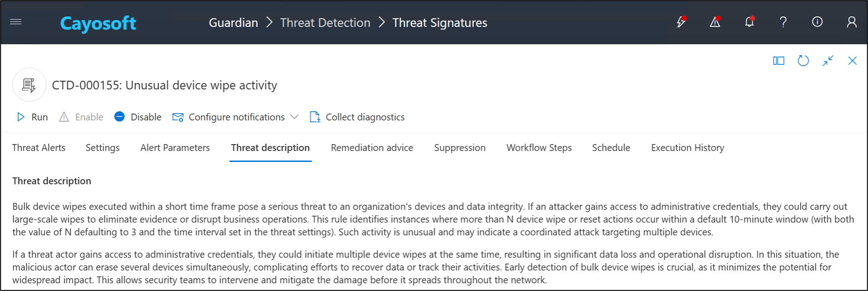Viewport: 868px width, 291px height.
Task: Expand the Configure notifications dropdown
Action: (x=295, y=117)
